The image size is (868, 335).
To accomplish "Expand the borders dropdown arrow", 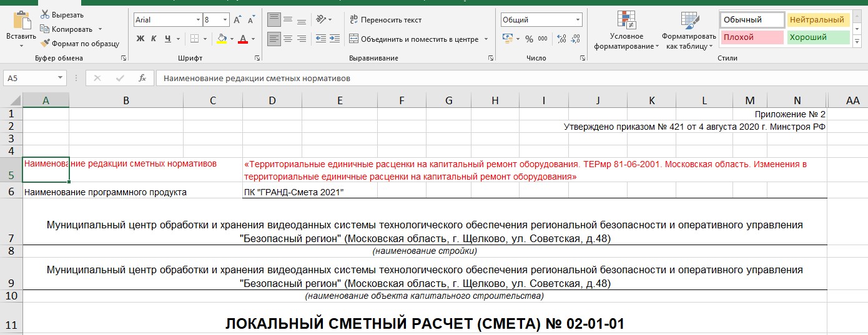I will point(205,39).
